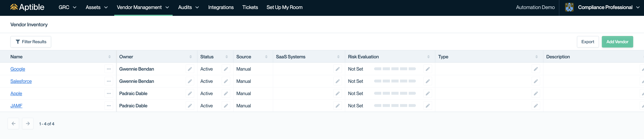
Task: Open the Filter Results panel
Action: pyautogui.click(x=31, y=42)
